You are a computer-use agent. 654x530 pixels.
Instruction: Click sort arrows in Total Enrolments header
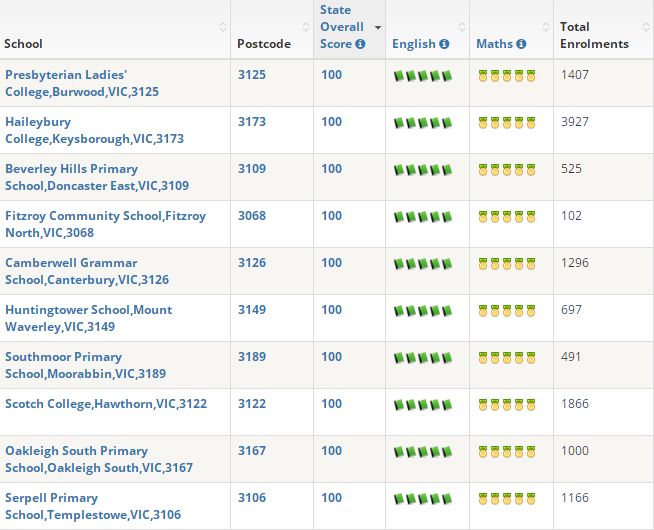pos(646,27)
